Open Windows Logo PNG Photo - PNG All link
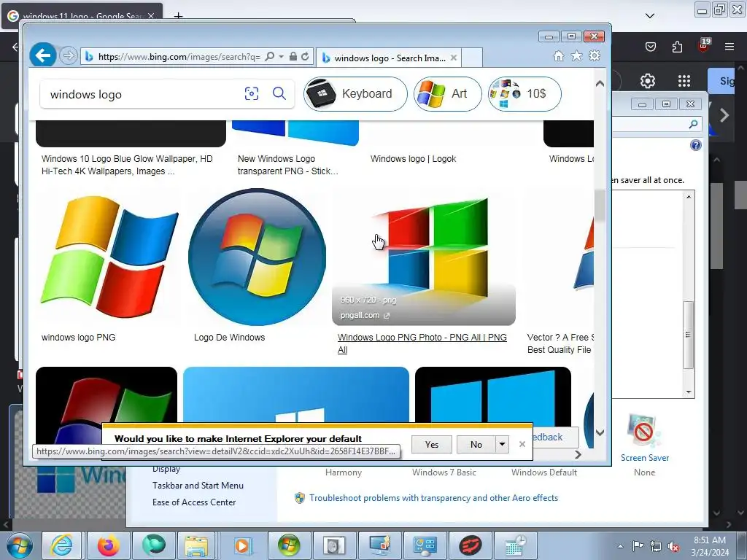 coord(422,343)
